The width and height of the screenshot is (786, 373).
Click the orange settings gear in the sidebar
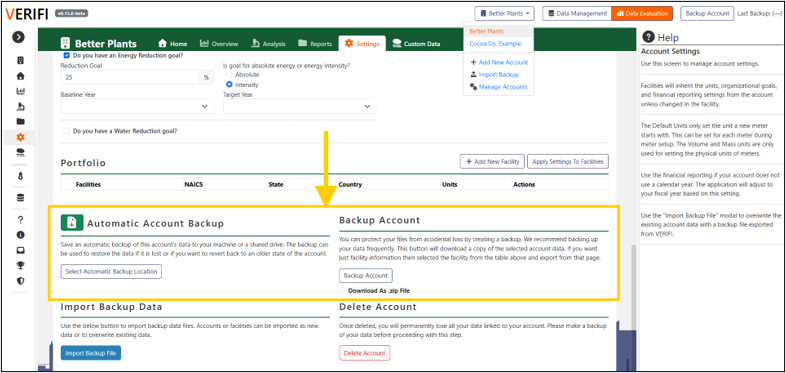(21, 137)
